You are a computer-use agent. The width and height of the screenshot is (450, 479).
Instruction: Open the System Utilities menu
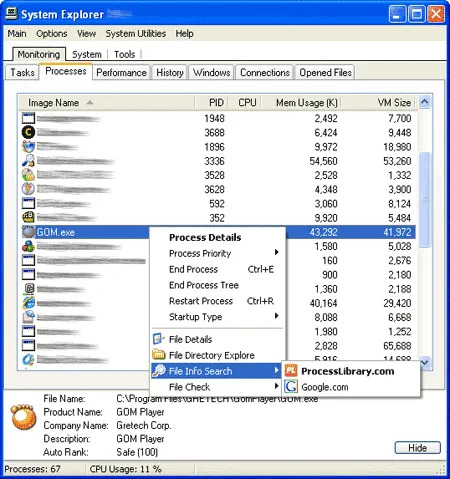point(136,34)
